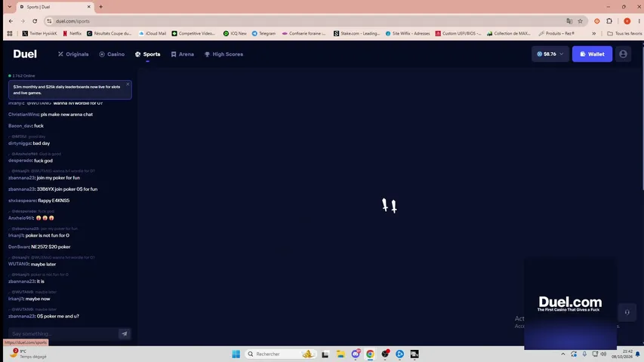Screen dimensions: 644x362
Task: Open the Originals tab
Action: (73, 54)
